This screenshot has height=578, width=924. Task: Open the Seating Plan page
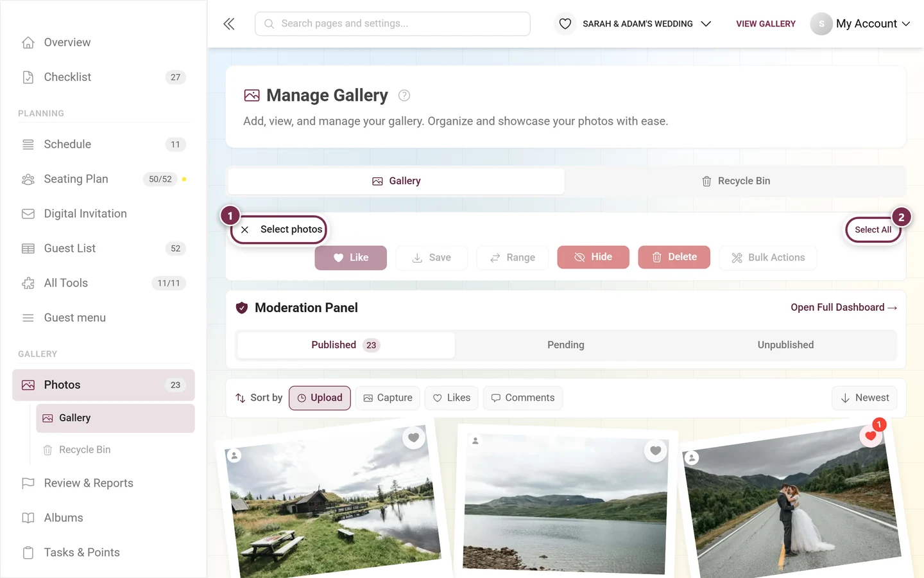pyautogui.click(x=103, y=179)
